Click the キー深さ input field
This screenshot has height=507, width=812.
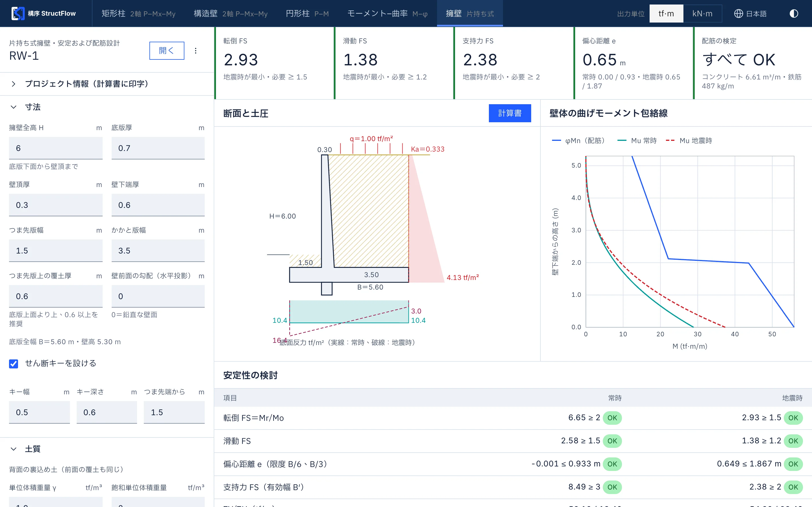[107, 412]
